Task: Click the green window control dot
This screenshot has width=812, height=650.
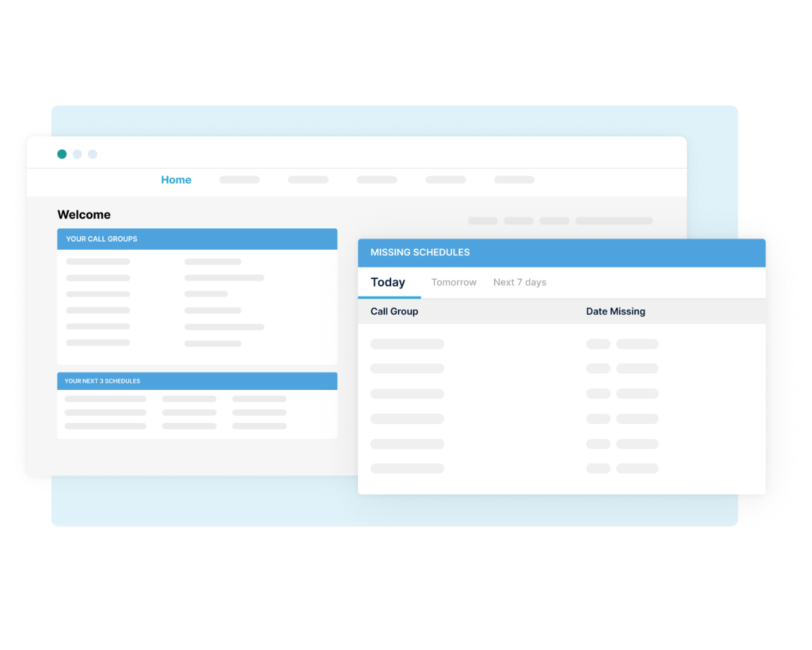Action: pos(62,154)
